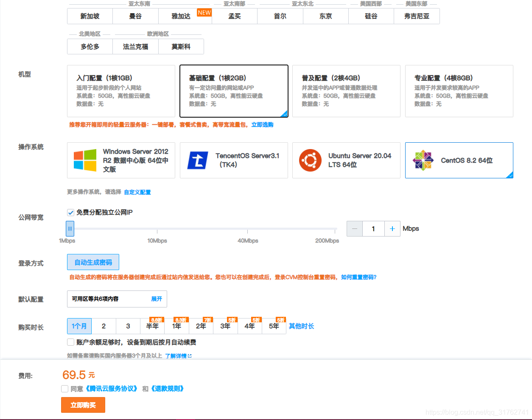Click the 69.5 元 price text
This screenshot has height=420, width=532.
point(78,375)
